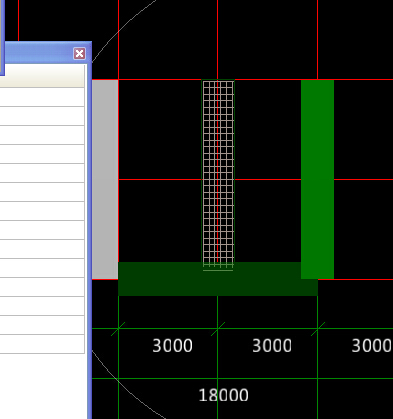
Task: Click the rightmost diagonal tick on the dimension line
Action: point(318,329)
